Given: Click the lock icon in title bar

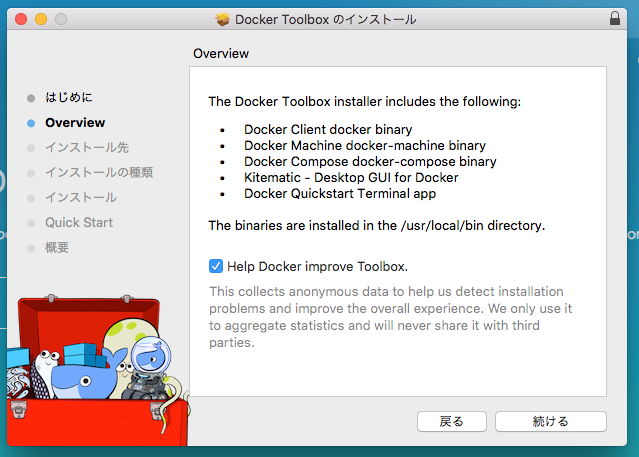Looking at the screenshot, I should pos(613,19).
